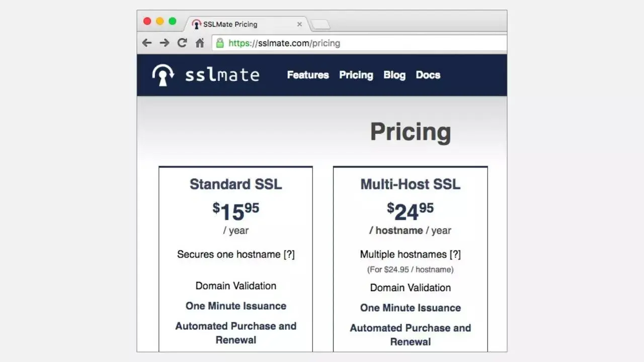Image resolution: width=644 pixels, height=362 pixels.
Task: Click the red window close button
Action: coord(147,21)
